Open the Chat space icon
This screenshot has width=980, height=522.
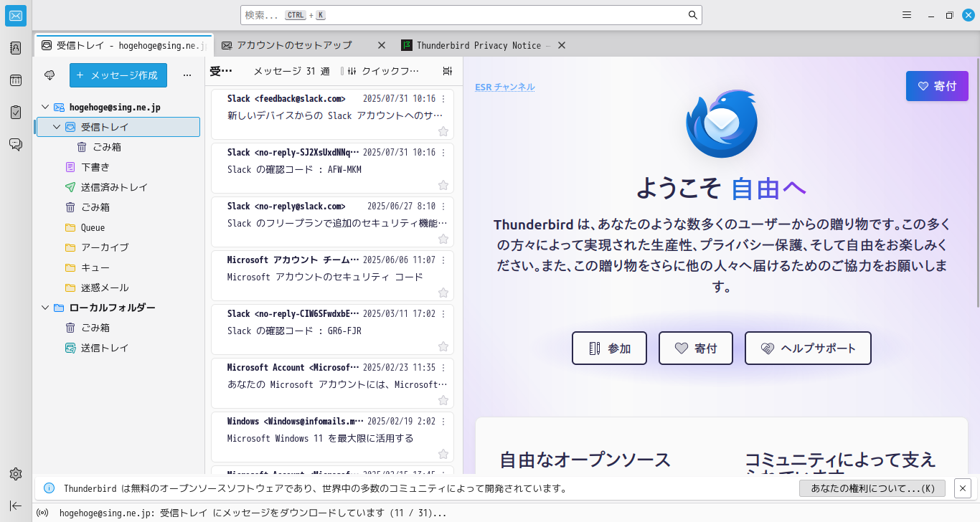tap(15, 143)
